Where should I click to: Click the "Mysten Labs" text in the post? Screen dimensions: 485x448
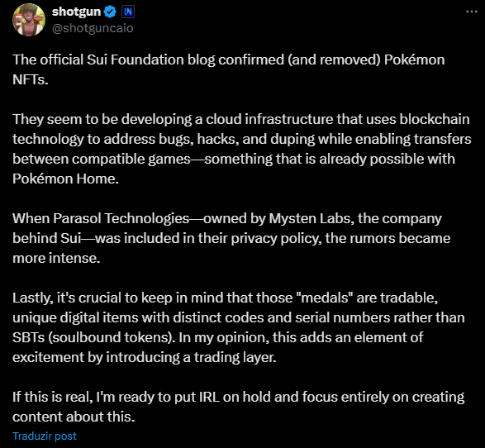(310, 218)
